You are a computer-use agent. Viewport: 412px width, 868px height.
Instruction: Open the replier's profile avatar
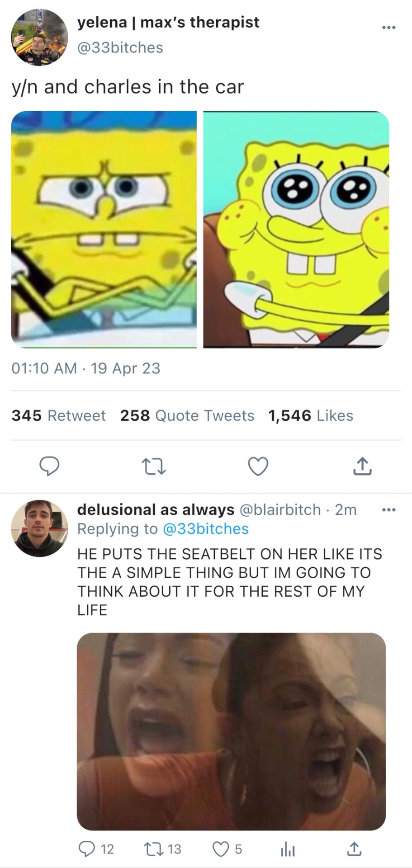[x=39, y=528]
